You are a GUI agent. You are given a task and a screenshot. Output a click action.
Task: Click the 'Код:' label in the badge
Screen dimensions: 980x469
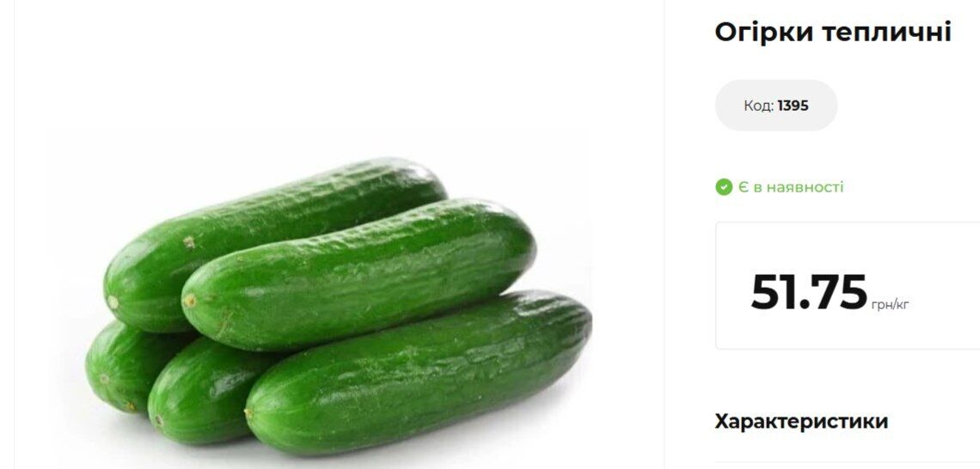759,106
